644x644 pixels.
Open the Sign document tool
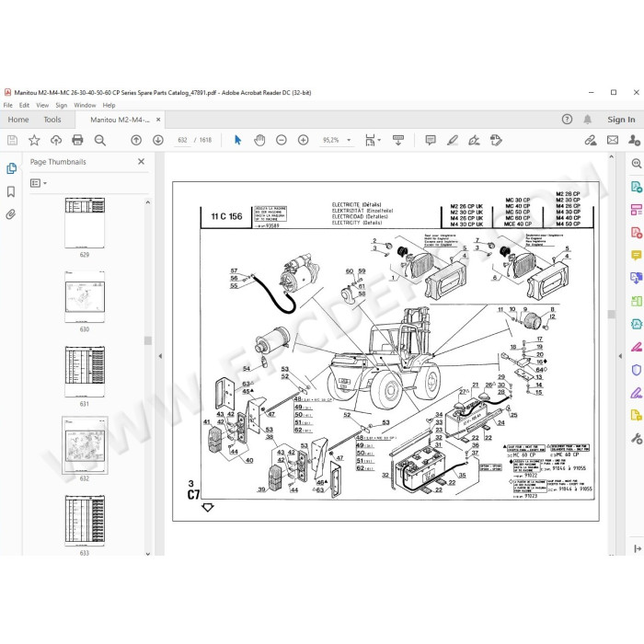click(x=474, y=141)
